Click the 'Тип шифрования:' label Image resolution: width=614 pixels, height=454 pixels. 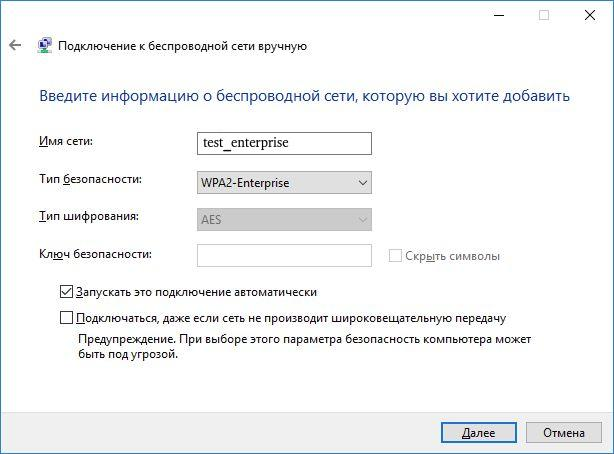(88, 216)
